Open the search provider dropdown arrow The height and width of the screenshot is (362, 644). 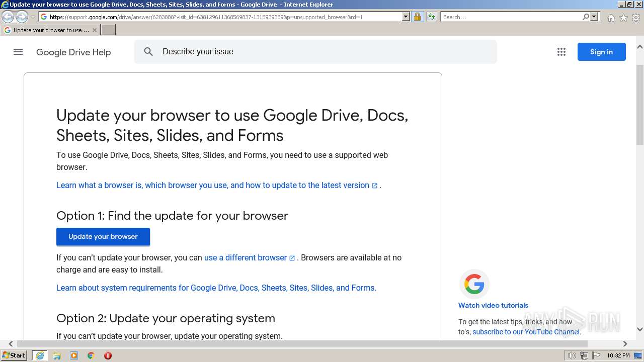(594, 17)
